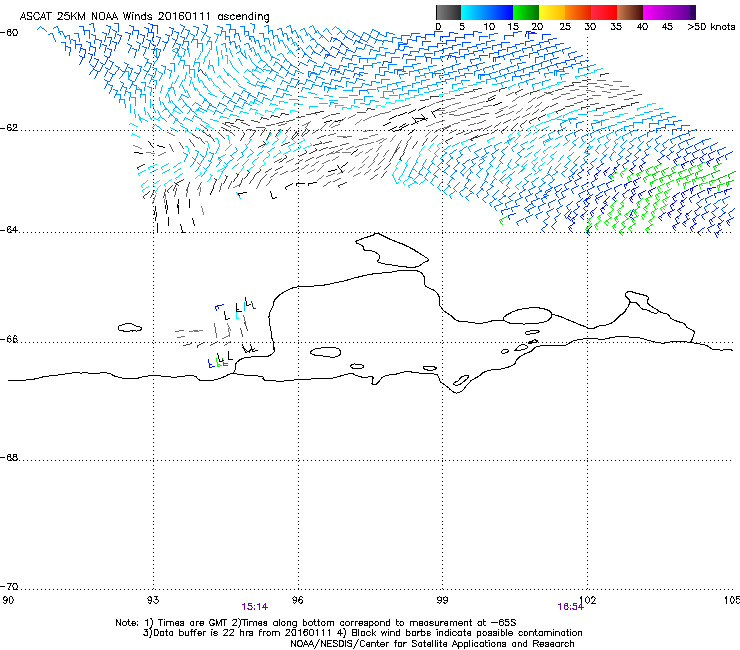Click the gray 0-5 knots legend swatch
This screenshot has height=650, width=740.
click(x=449, y=12)
